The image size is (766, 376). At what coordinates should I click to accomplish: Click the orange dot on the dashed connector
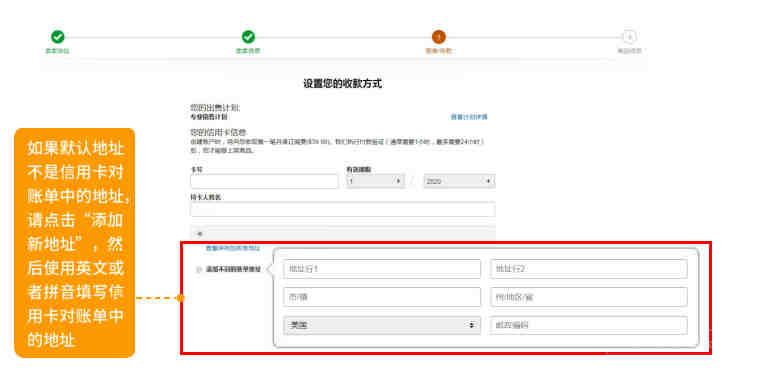pyautogui.click(x=180, y=298)
